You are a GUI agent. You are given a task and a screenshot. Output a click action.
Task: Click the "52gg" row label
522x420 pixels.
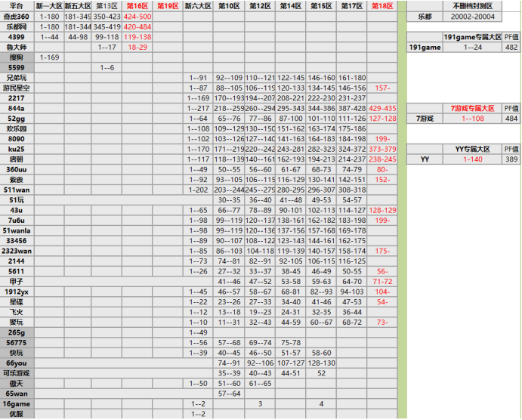[17, 119]
